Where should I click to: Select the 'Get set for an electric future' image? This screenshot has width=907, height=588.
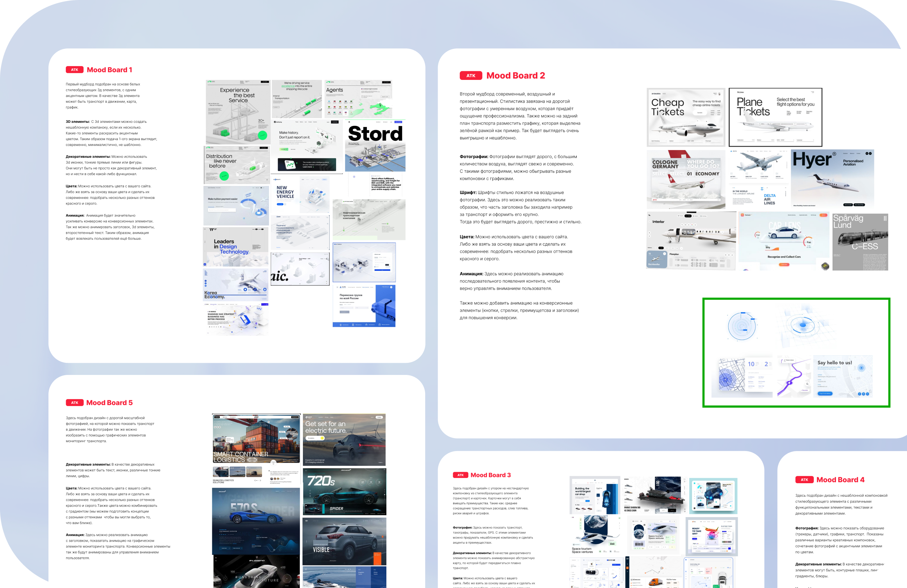pos(344,440)
